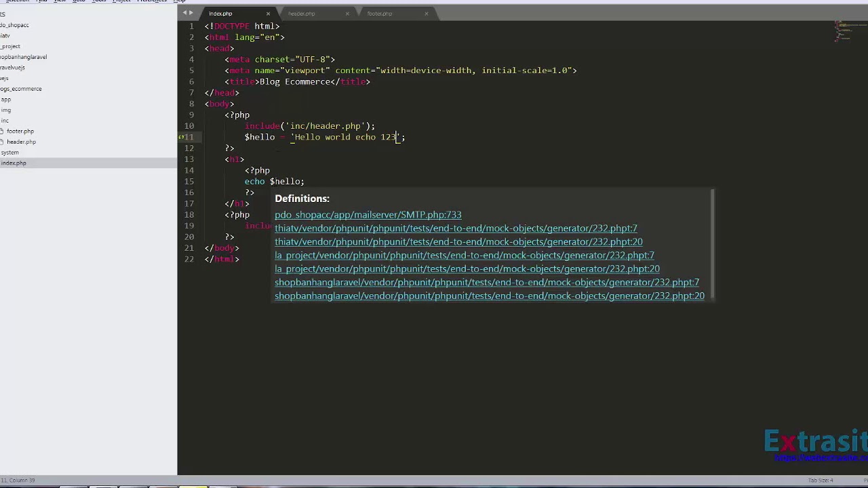
Task: Open la_project generator/232.phpt:7 definition link
Action: [x=465, y=256]
